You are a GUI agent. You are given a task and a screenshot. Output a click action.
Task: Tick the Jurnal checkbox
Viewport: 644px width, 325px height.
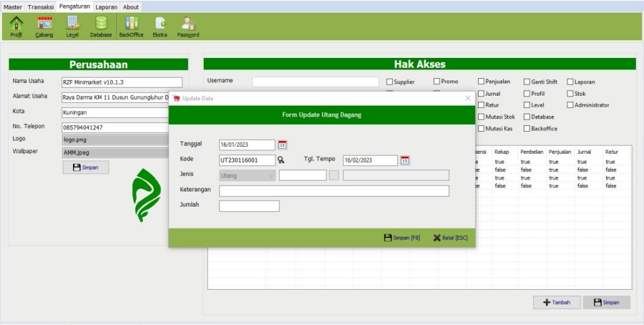[x=481, y=93]
